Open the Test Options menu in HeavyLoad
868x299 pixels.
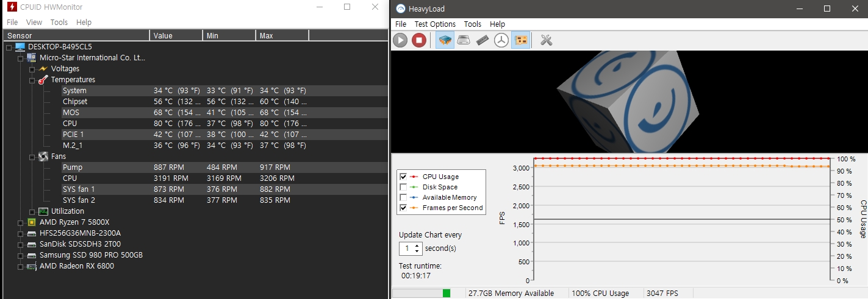tap(435, 24)
